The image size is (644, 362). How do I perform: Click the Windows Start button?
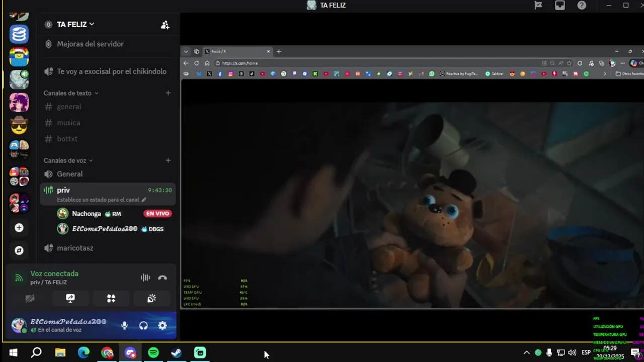click(14, 353)
